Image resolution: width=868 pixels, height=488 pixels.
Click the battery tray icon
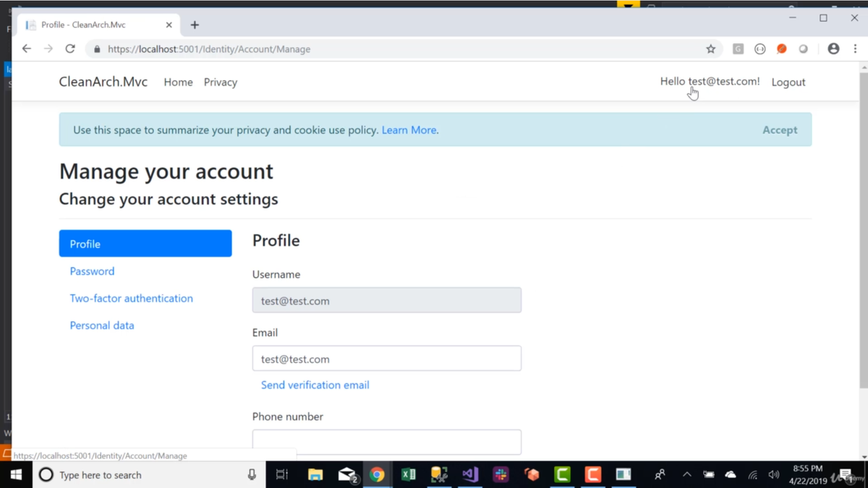(x=709, y=475)
